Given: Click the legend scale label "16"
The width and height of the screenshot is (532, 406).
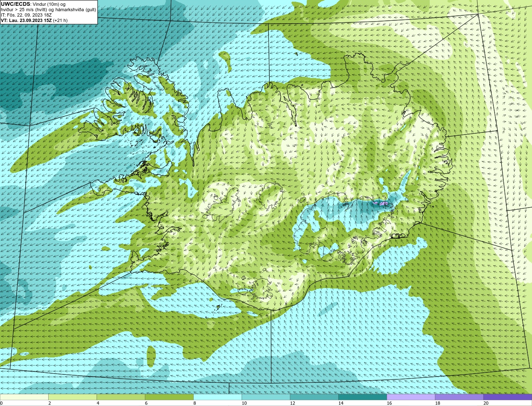Looking at the screenshot, I should [x=389, y=403].
